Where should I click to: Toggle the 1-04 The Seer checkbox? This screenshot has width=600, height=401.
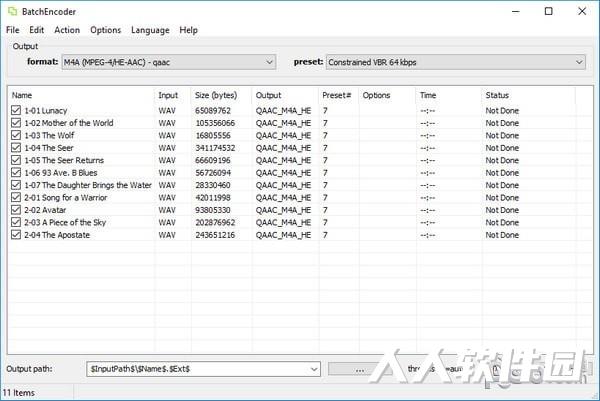pyautogui.click(x=16, y=148)
